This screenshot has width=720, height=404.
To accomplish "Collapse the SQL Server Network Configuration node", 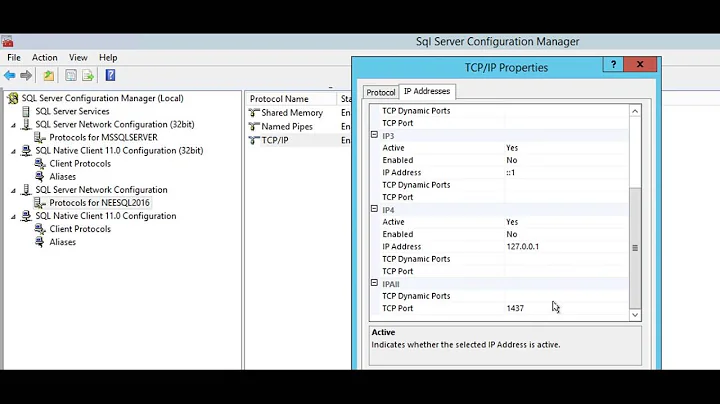I will pos(13,191).
